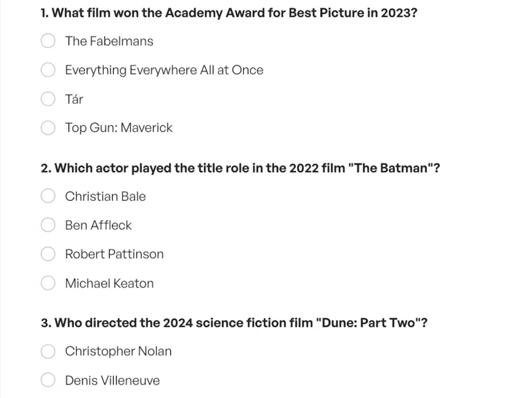Select the Tár radio button
This screenshot has height=398, width=532.
coord(48,99)
